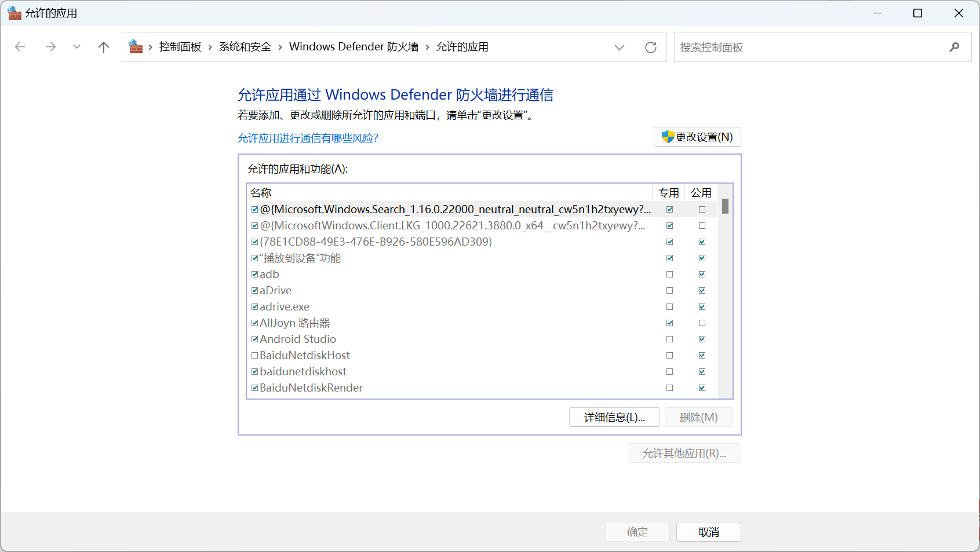Go forward using the forward arrow
This screenshot has width=980, height=552.
(x=51, y=47)
